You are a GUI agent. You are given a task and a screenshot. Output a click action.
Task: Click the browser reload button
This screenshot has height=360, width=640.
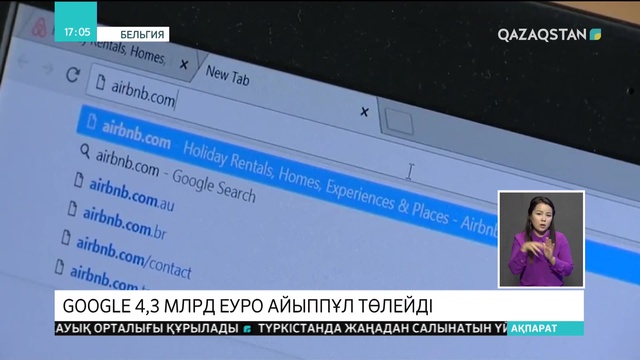pos(73,75)
